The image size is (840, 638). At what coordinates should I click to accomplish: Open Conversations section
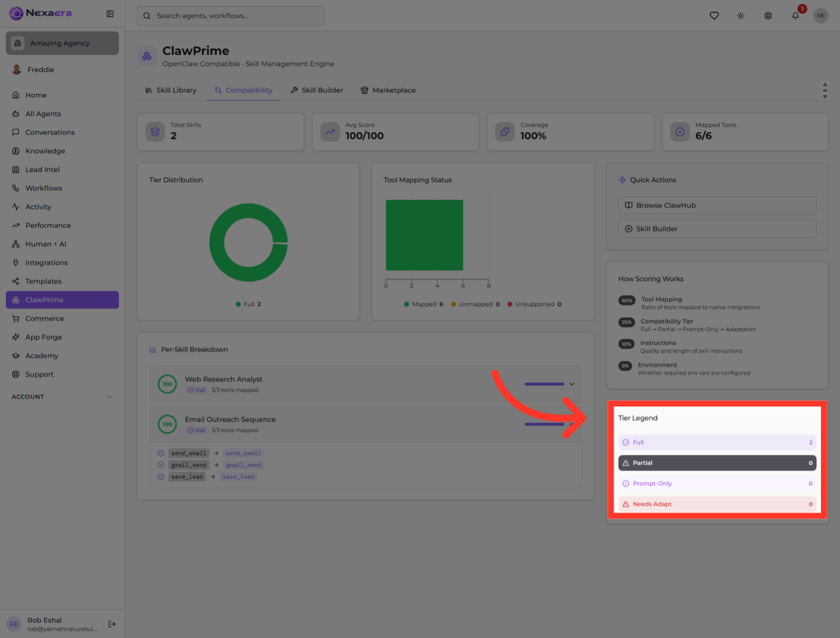(62, 132)
